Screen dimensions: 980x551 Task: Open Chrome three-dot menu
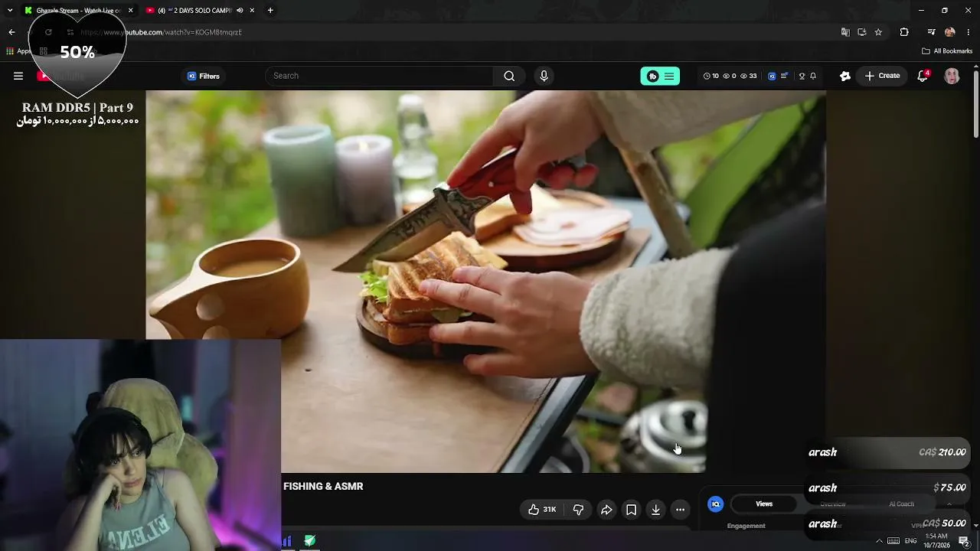pyautogui.click(x=969, y=32)
